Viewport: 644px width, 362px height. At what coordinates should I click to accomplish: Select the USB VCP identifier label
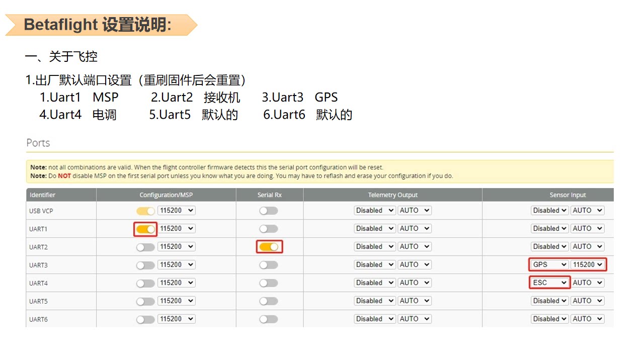coord(41,211)
